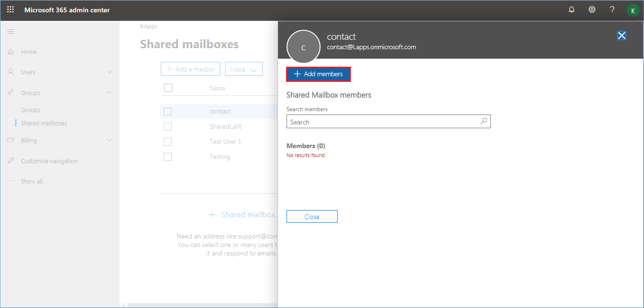Open the account avatar K
The width and height of the screenshot is (644, 308).
click(633, 10)
